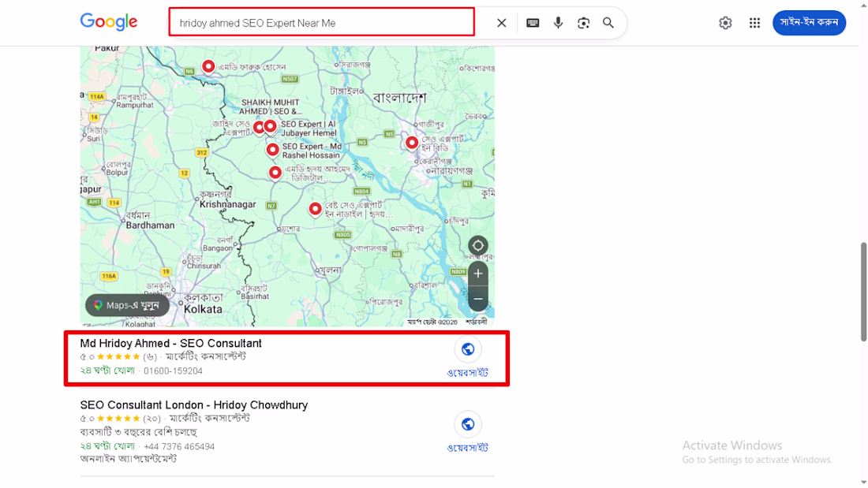This screenshot has height=488, width=868.
Task: Click the map terms link at map bottom
Action: [x=476, y=322]
